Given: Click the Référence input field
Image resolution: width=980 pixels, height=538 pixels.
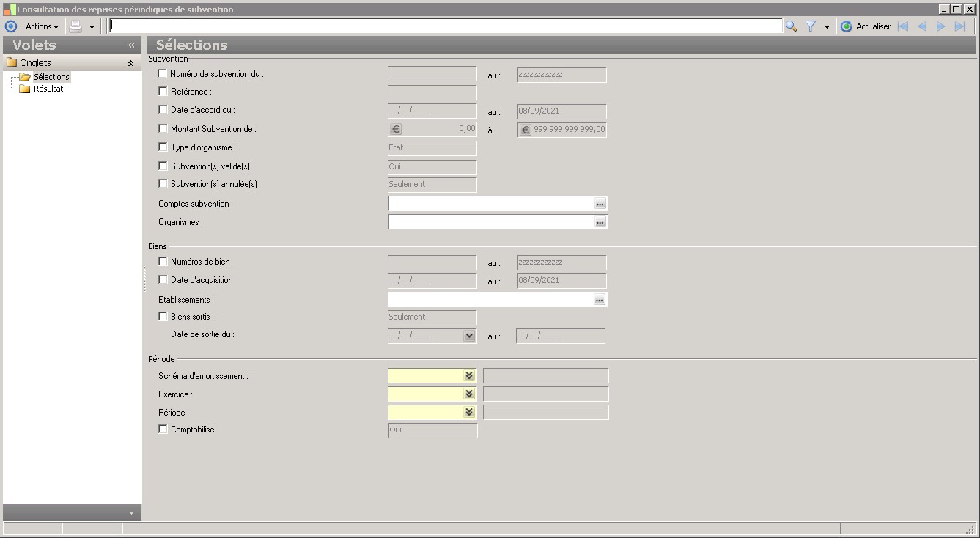Looking at the screenshot, I should click(432, 92).
